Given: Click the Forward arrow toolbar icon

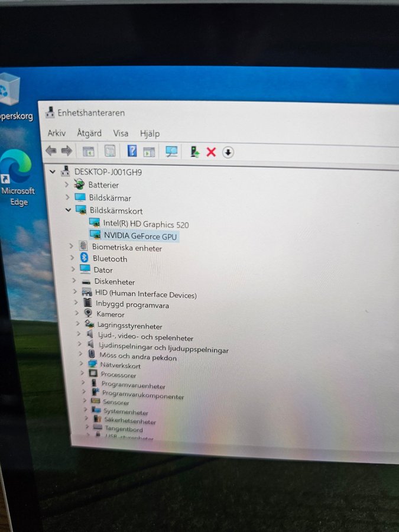Looking at the screenshot, I should (66, 151).
